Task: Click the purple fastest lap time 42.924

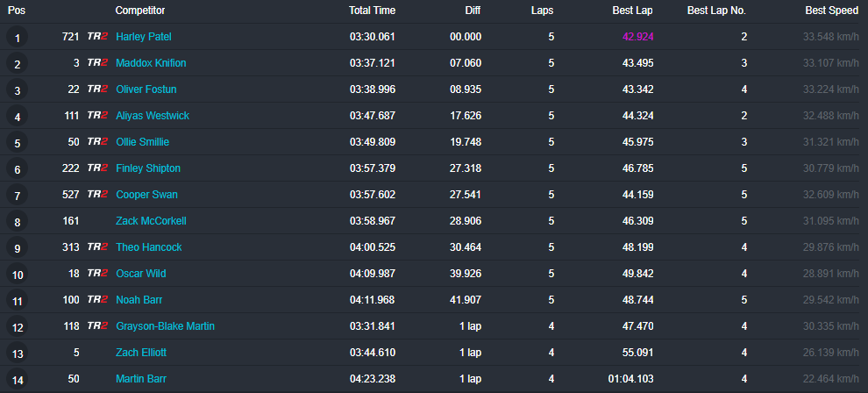Action: (637, 37)
